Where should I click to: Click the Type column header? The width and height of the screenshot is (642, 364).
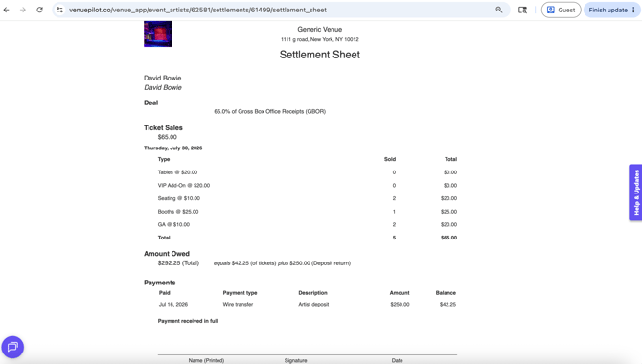pyautogui.click(x=164, y=159)
